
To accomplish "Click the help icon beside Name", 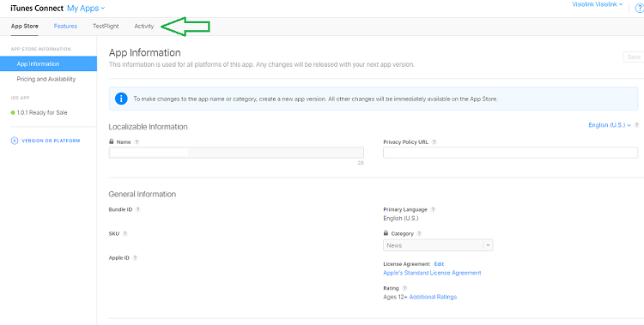I will [137, 142].
